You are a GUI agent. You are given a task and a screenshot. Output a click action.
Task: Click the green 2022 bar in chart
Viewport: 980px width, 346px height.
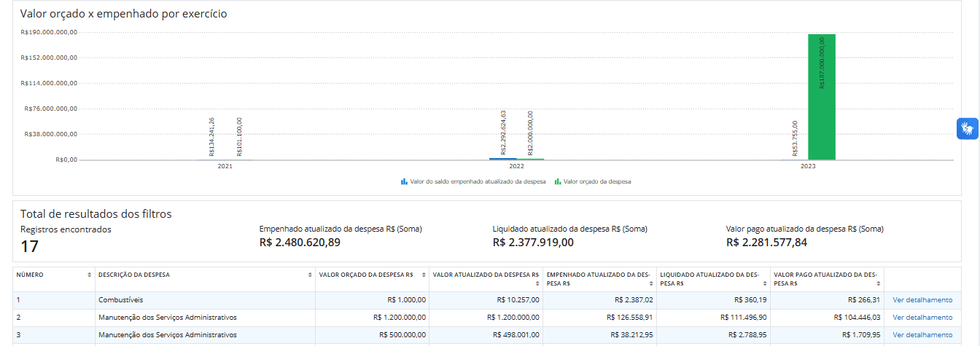[x=530, y=159]
